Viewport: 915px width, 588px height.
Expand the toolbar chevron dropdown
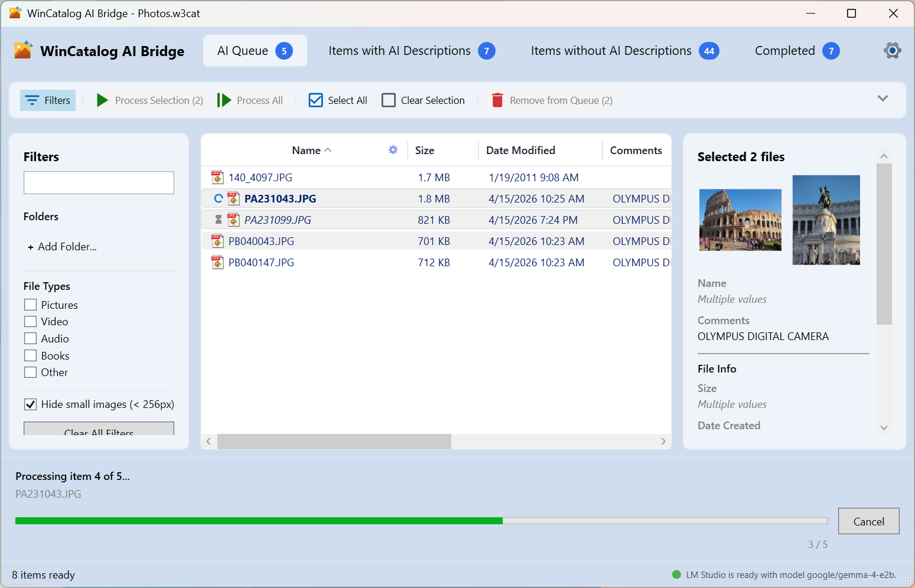point(883,99)
